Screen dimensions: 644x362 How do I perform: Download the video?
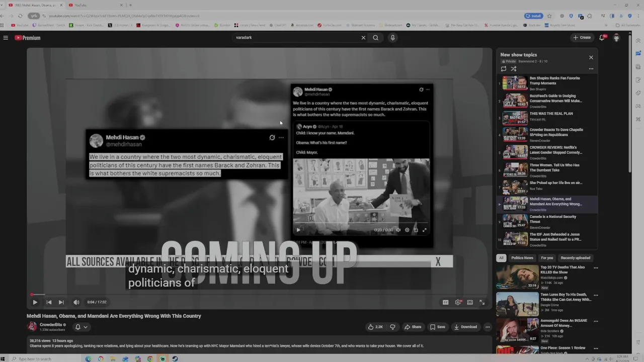coord(465,327)
